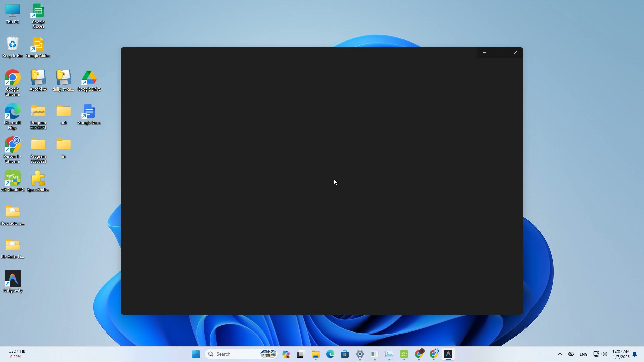The width and height of the screenshot is (644, 362).
Task: Open Copilot from the taskbar
Action: (286, 354)
